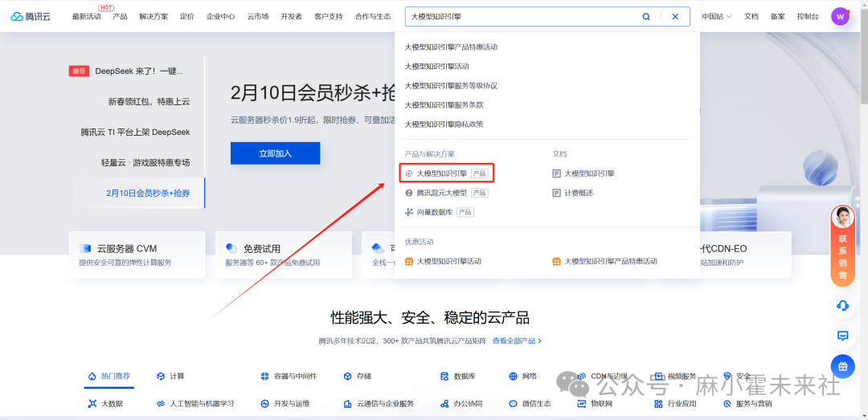The height and width of the screenshot is (420, 868).
Task: Open the 定价 menu
Action: (x=187, y=17)
